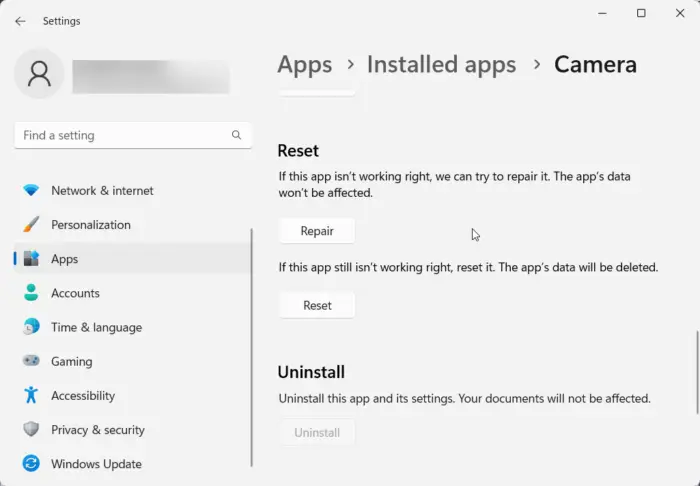The height and width of the screenshot is (486, 700).
Task: Click the Repair button
Action: tap(317, 231)
